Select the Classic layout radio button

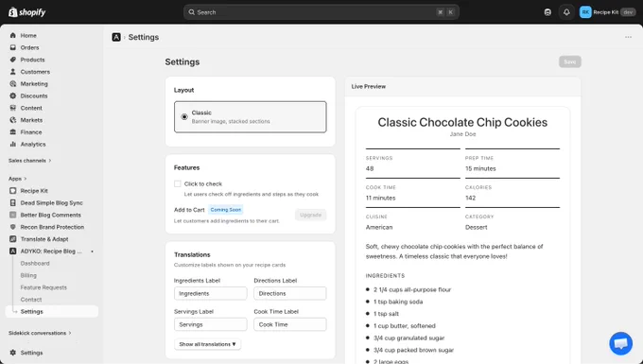184,117
